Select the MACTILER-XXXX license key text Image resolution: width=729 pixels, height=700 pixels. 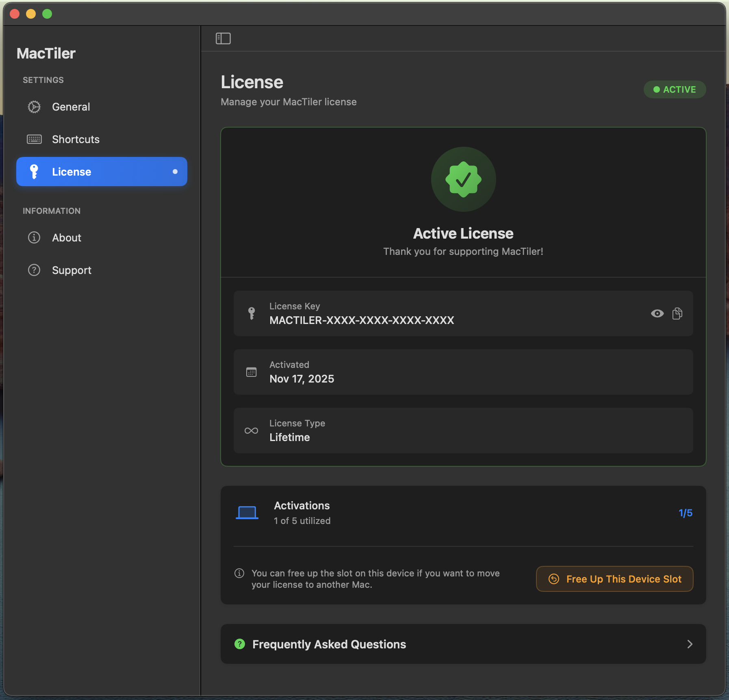tap(362, 320)
